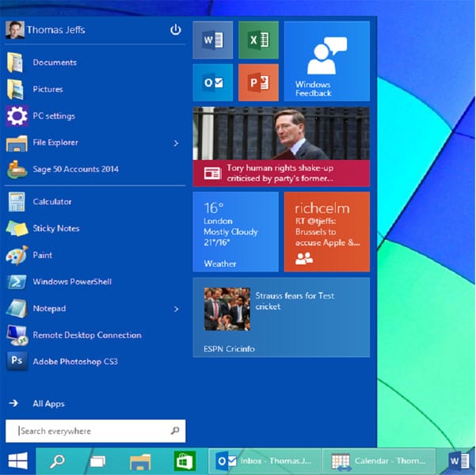The height and width of the screenshot is (475, 476).
Task: Select the 'Documents' label
Action: 55,63
